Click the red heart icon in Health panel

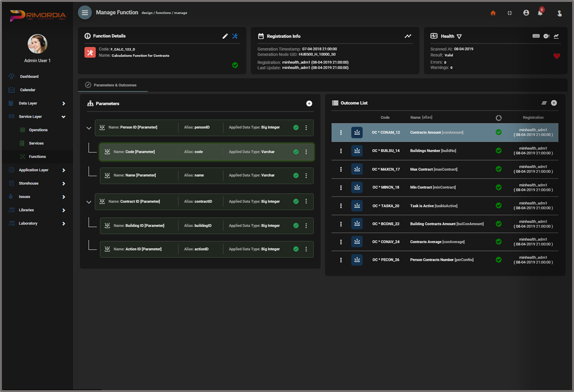tap(557, 56)
